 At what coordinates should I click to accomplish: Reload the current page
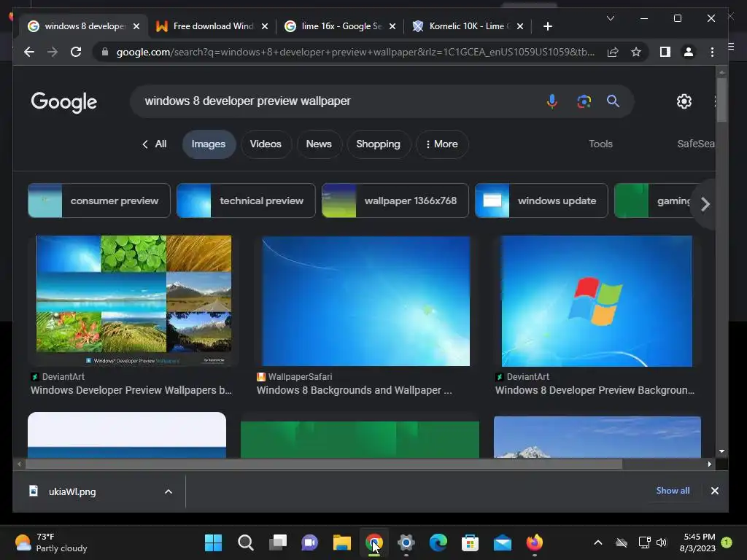76,52
